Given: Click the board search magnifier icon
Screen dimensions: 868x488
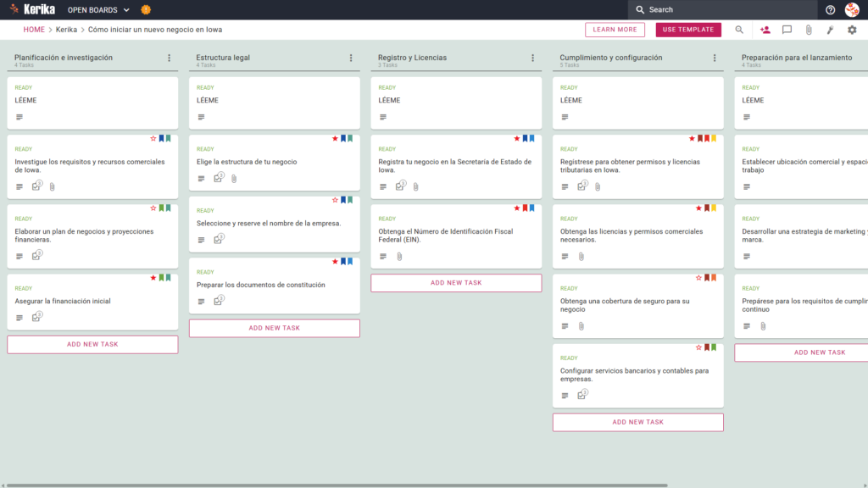Looking at the screenshot, I should [x=739, y=30].
